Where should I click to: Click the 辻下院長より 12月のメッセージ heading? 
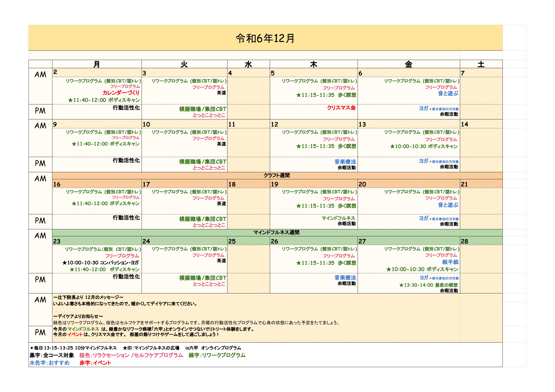click(88, 297)
